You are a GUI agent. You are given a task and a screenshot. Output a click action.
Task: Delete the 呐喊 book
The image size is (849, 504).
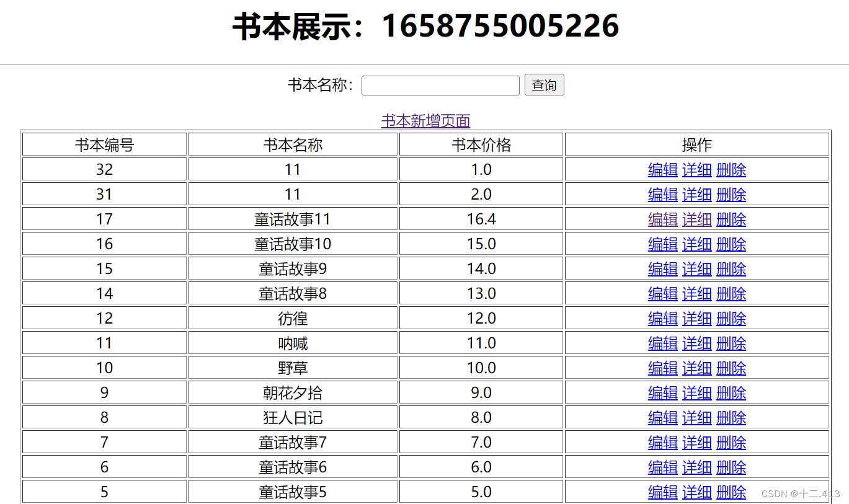tap(731, 343)
